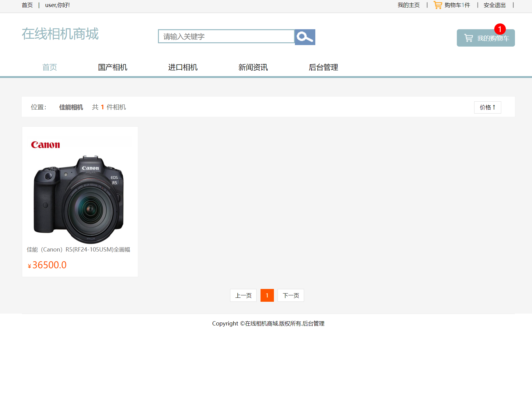The height and width of the screenshot is (401, 532).
Task: Click 安全退出 to log out
Action: (x=494, y=5)
